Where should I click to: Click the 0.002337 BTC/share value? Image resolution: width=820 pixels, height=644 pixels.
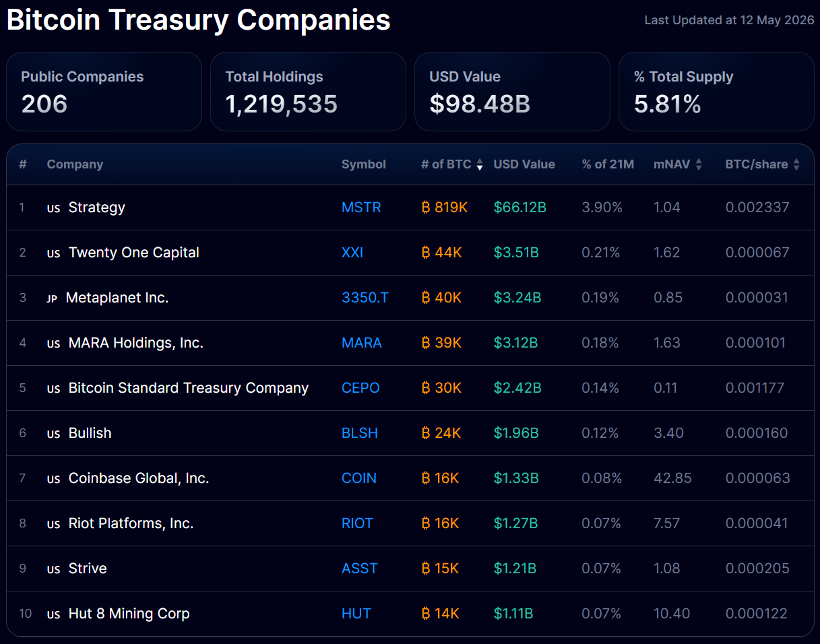757,207
